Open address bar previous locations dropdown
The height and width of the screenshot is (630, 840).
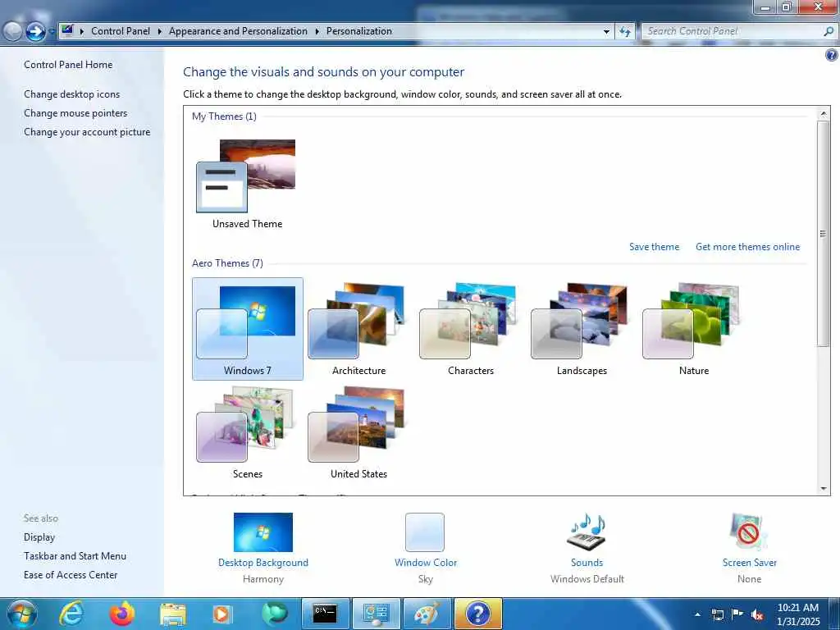pyautogui.click(x=606, y=32)
